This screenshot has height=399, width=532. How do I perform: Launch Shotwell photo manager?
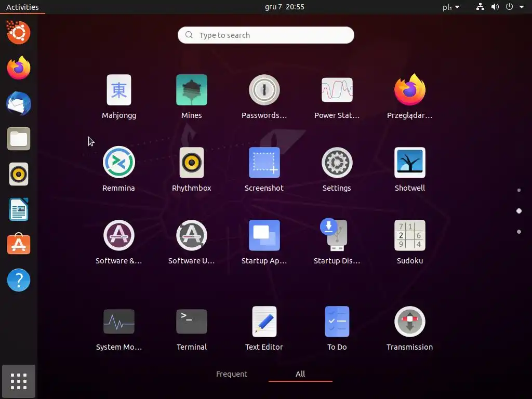[x=409, y=169]
